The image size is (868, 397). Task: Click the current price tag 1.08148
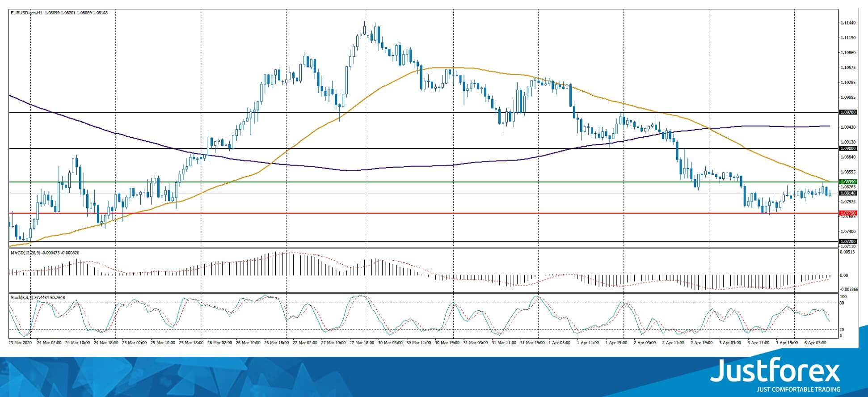coord(848,193)
